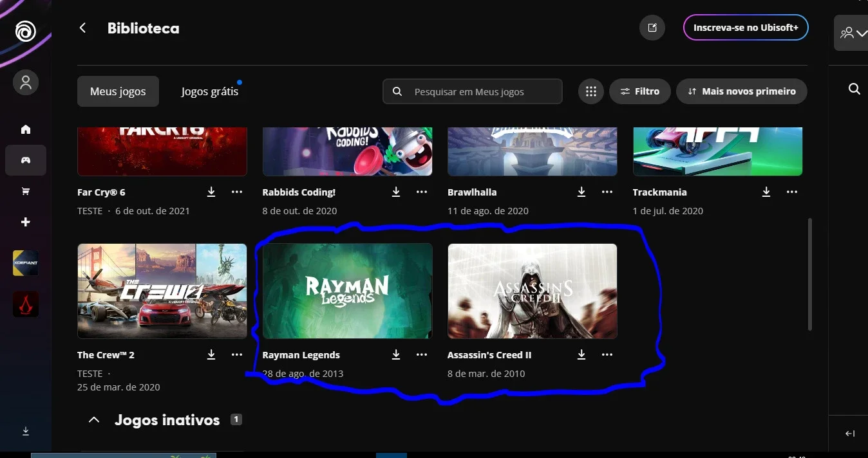Download Rayman Legends
Screen dimensions: 868x458
(x=396, y=354)
